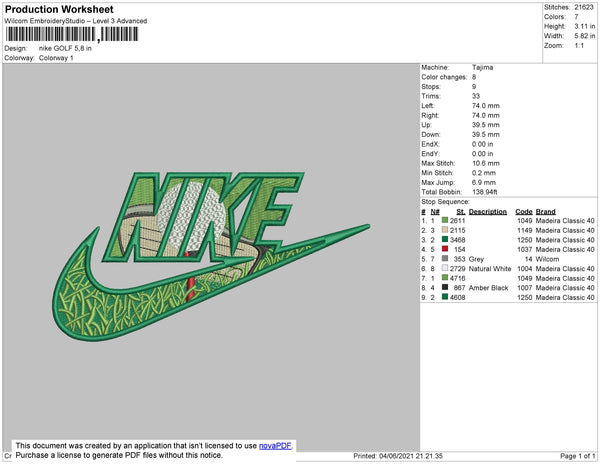Select the EndX value 0.00 in
This screenshot has width=600, height=464.
click(x=482, y=144)
